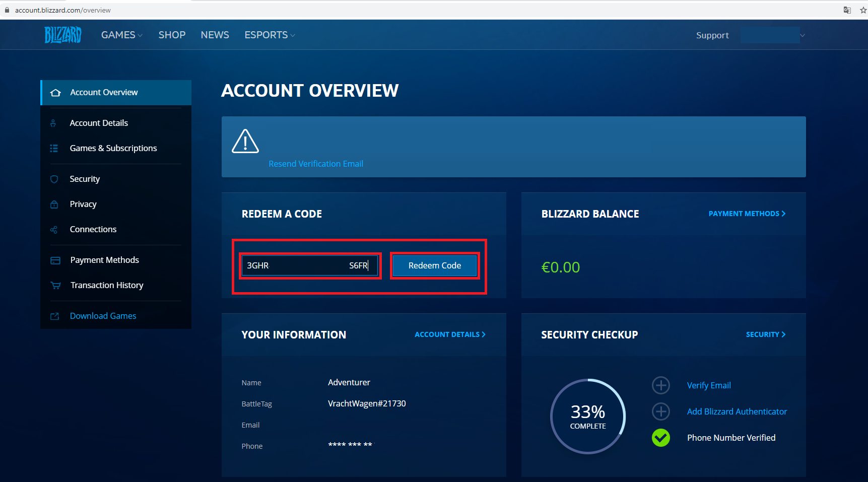868x482 pixels.
Task: Click the Download Games external link icon
Action: tap(55, 316)
